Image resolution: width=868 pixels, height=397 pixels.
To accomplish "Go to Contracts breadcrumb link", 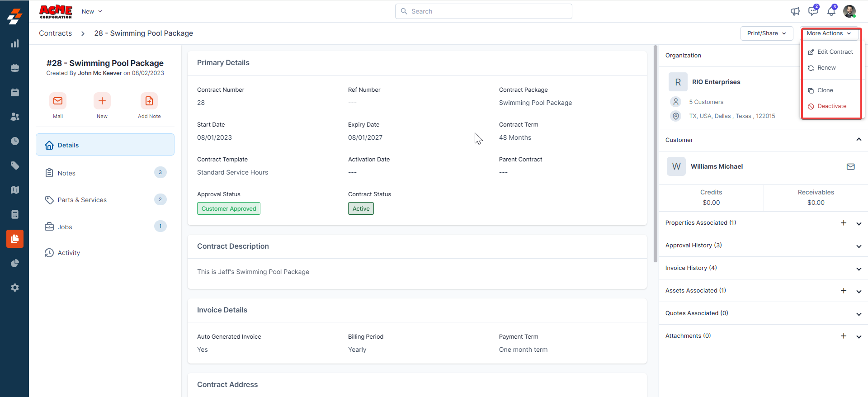I will [55, 33].
